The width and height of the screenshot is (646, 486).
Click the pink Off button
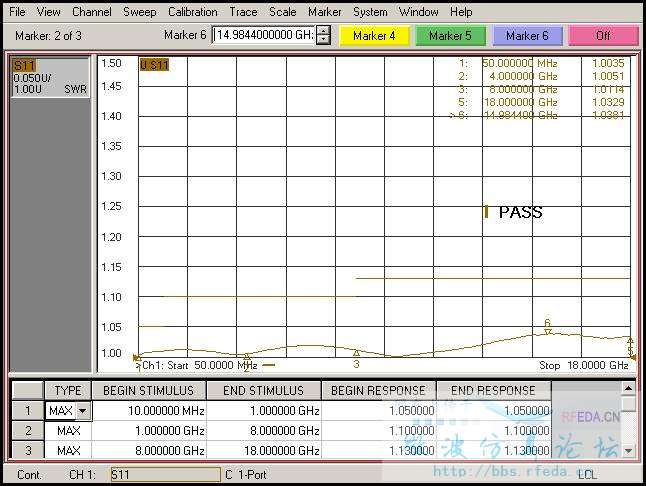pos(603,36)
